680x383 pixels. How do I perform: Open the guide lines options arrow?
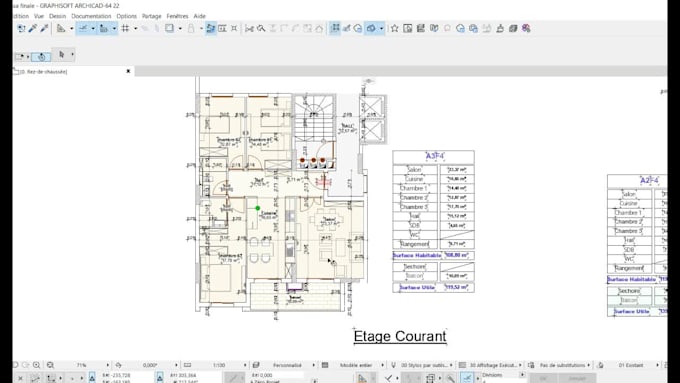click(72, 29)
